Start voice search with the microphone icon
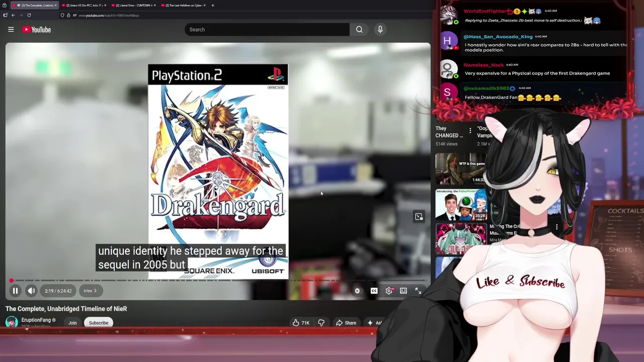 (380, 30)
